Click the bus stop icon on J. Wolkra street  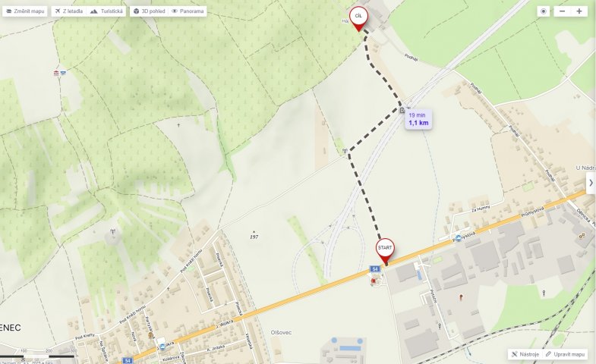[x=162, y=347]
